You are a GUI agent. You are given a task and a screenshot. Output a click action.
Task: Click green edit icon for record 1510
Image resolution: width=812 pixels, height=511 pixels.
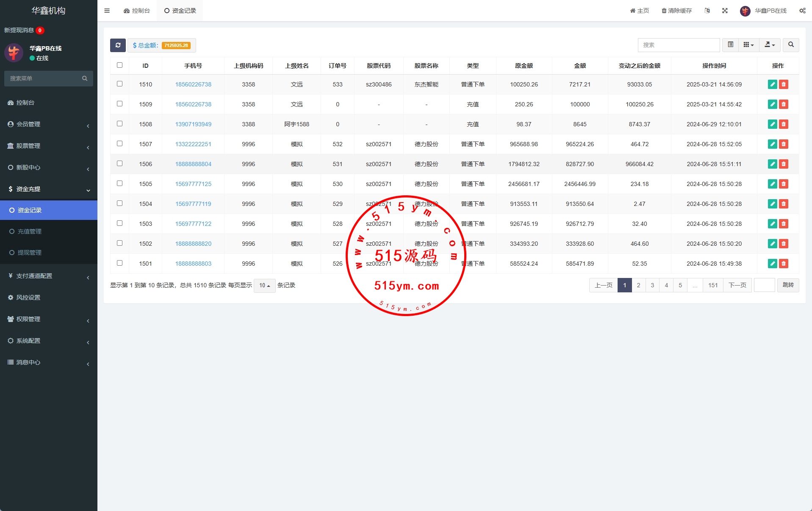click(772, 84)
